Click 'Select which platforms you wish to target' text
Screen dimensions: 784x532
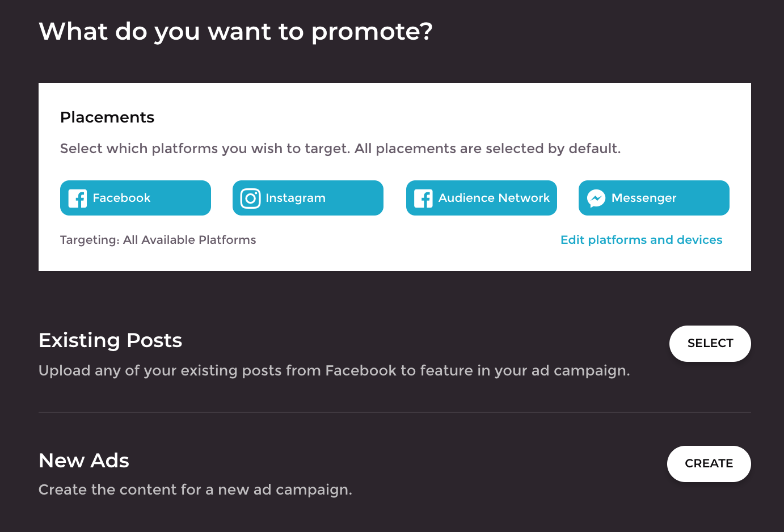coord(205,149)
